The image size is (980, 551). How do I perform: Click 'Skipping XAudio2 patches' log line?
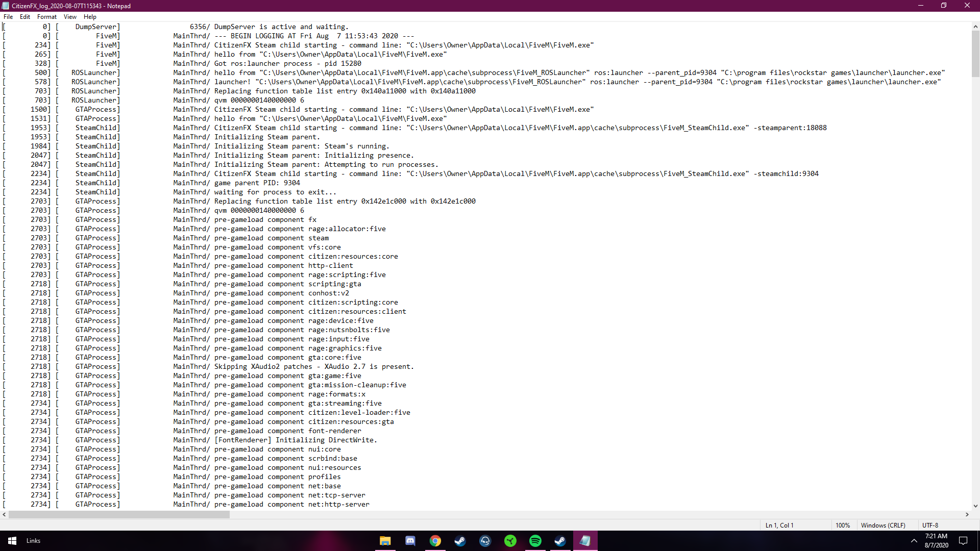coord(314,367)
